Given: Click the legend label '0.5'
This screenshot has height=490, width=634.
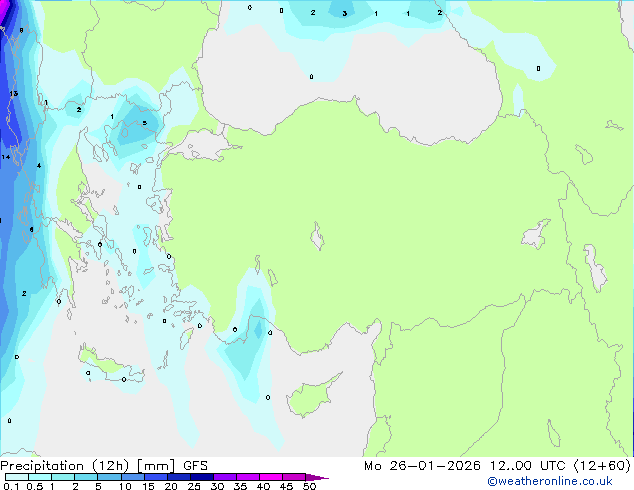Looking at the screenshot, I should pos(35,486).
